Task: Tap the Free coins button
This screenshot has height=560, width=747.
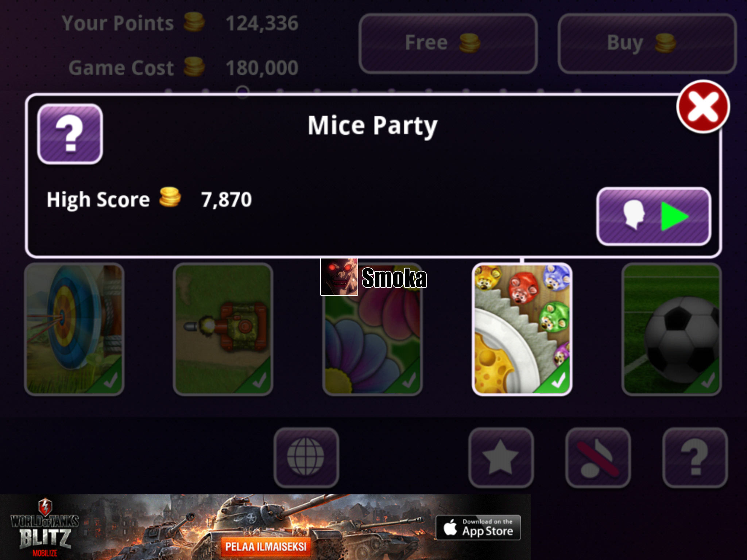Action: (x=448, y=43)
